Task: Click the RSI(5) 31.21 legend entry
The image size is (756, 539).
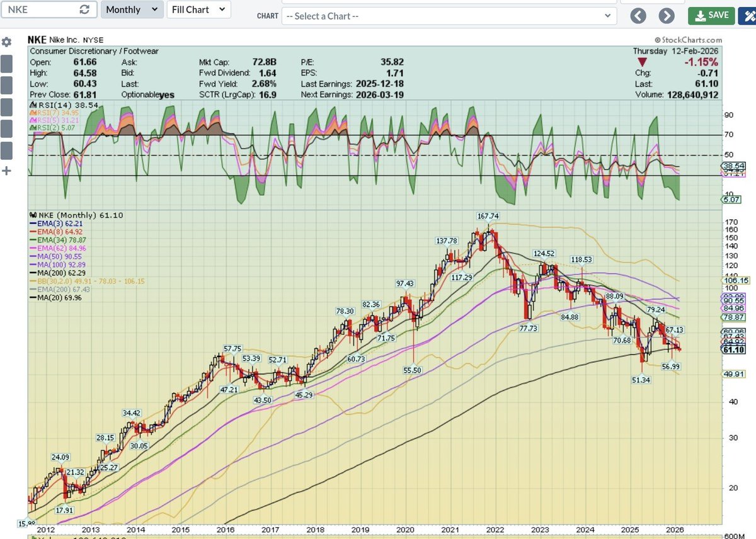Action: click(x=55, y=120)
